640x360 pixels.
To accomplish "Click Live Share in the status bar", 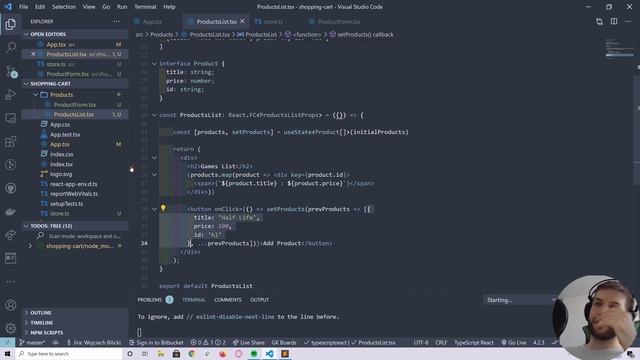I will (249, 342).
